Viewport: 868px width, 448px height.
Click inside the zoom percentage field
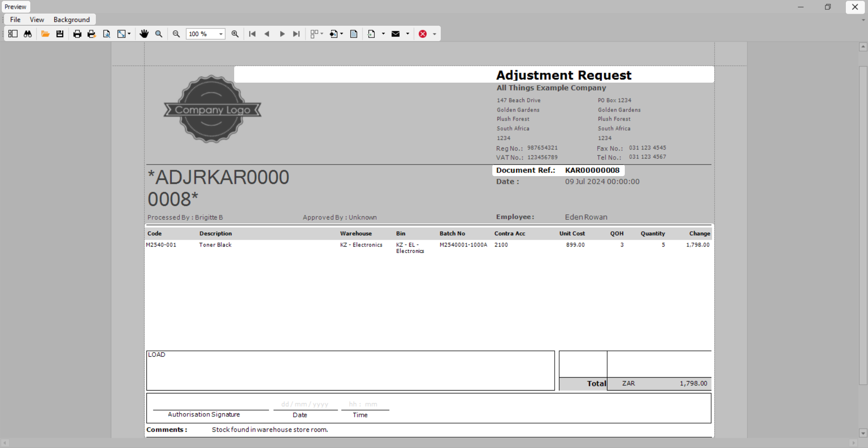click(202, 34)
